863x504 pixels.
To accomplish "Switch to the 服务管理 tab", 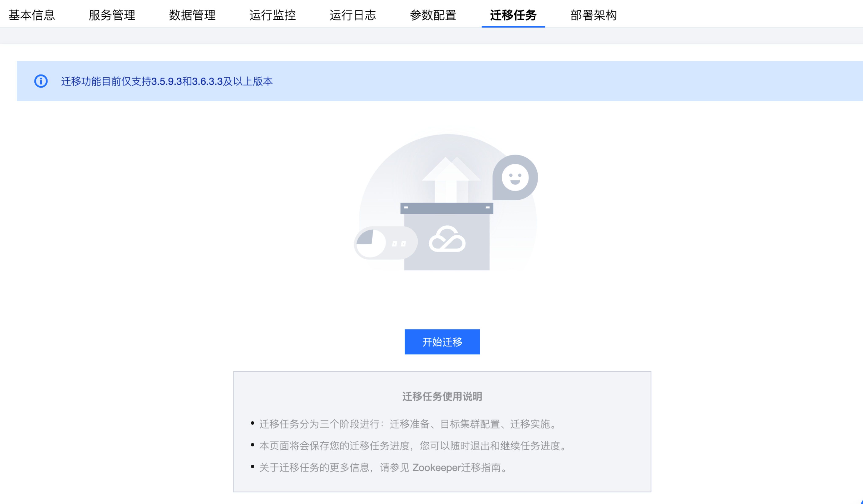I will pyautogui.click(x=112, y=15).
